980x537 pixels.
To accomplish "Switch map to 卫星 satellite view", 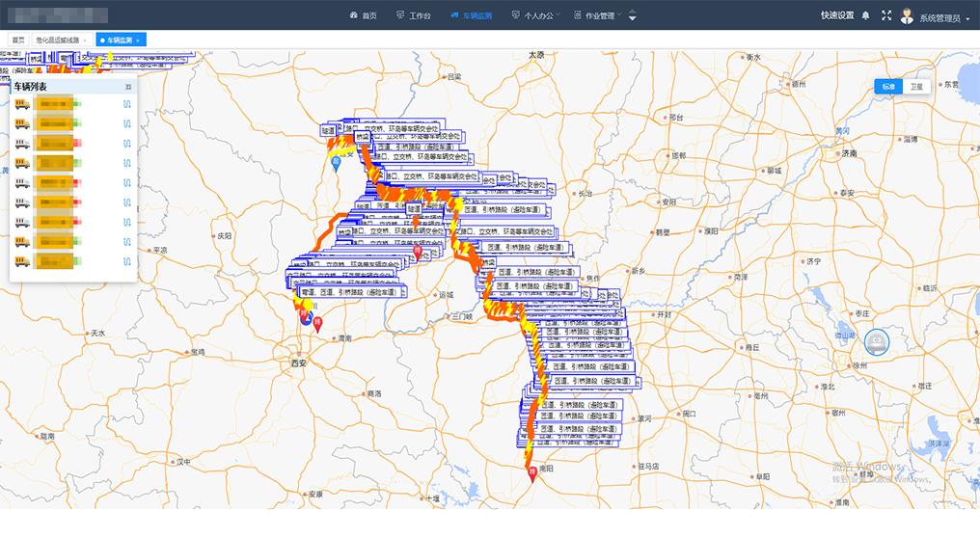I will coord(916,87).
